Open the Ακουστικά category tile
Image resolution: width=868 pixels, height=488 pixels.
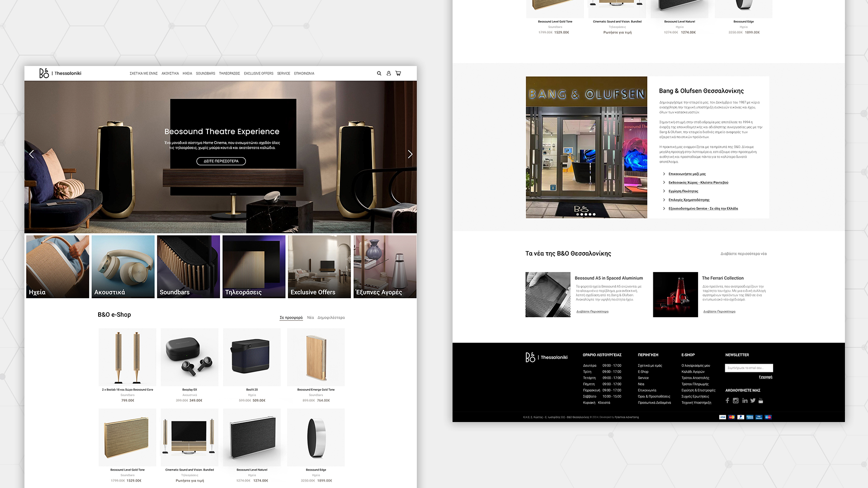(x=123, y=267)
